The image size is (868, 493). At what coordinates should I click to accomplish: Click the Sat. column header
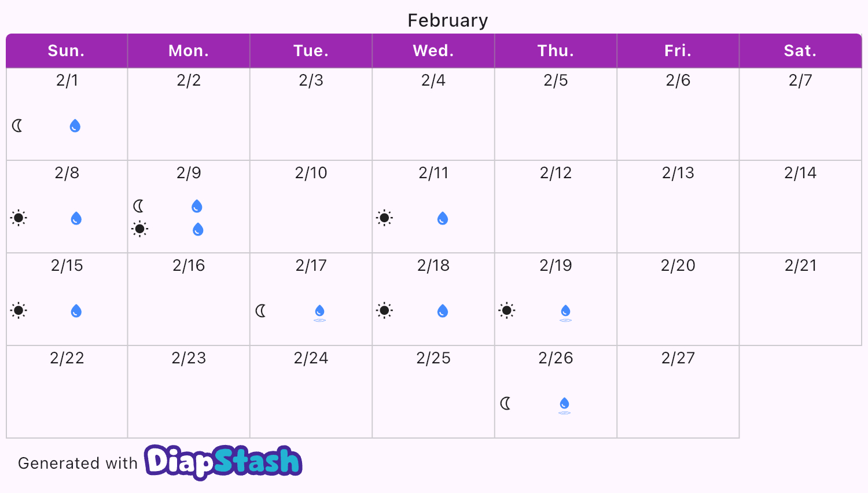[x=800, y=51]
